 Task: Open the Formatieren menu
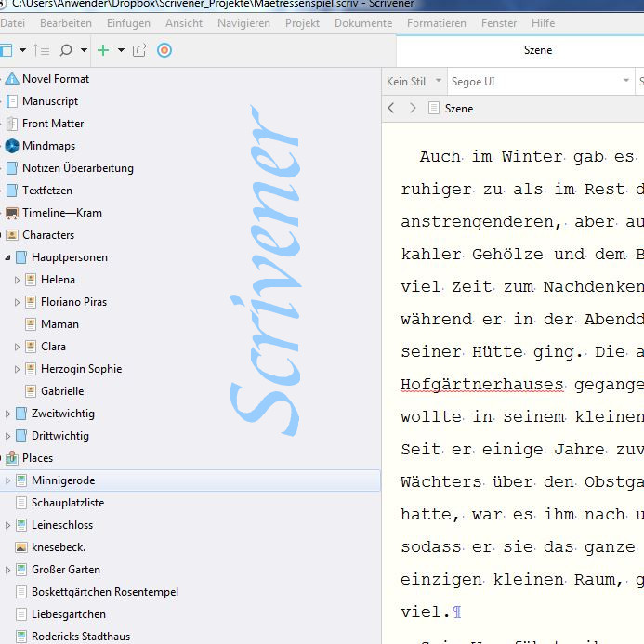coord(437,23)
